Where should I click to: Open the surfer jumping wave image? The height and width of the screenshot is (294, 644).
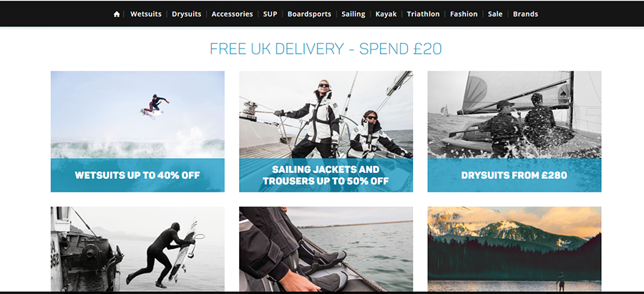point(137,115)
